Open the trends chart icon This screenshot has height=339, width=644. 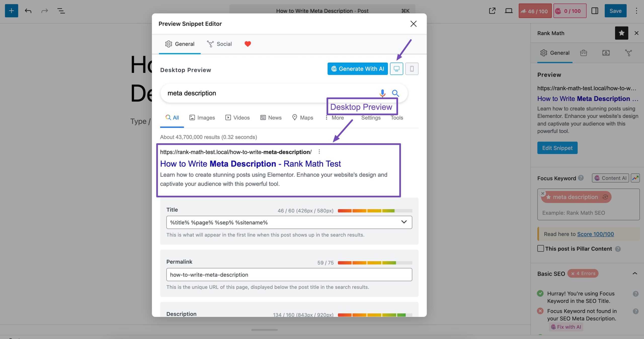tap(635, 178)
